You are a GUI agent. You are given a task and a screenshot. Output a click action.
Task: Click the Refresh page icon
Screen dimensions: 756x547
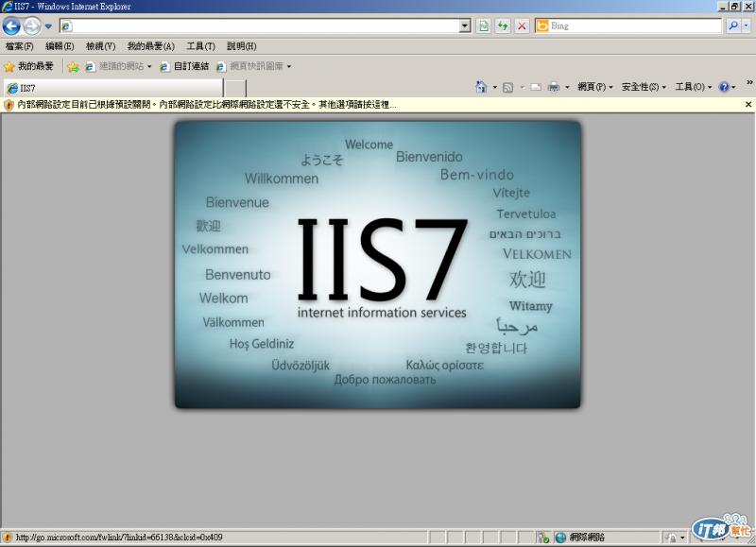click(503, 26)
